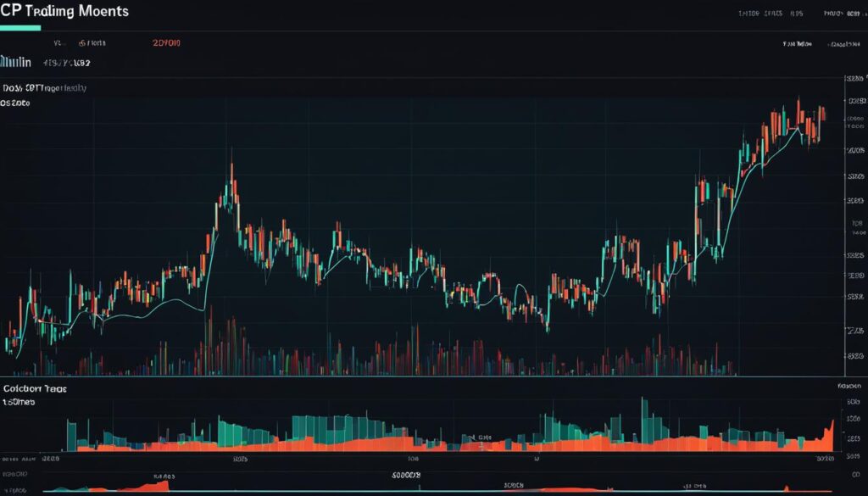Click the "CP Trading Moents" title tab
868x496 pixels.
[x=64, y=11]
